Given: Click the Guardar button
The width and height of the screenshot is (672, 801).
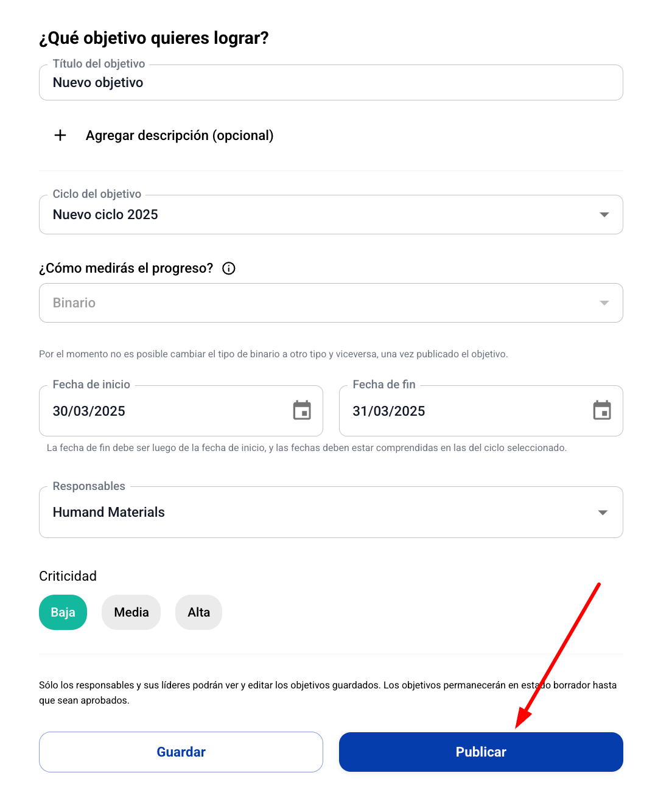Looking at the screenshot, I should [181, 752].
